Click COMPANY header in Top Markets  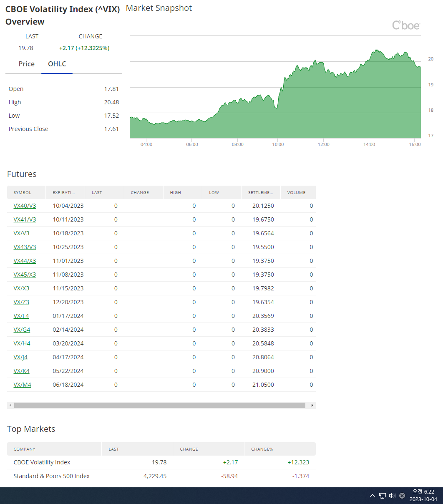[x=54, y=449]
